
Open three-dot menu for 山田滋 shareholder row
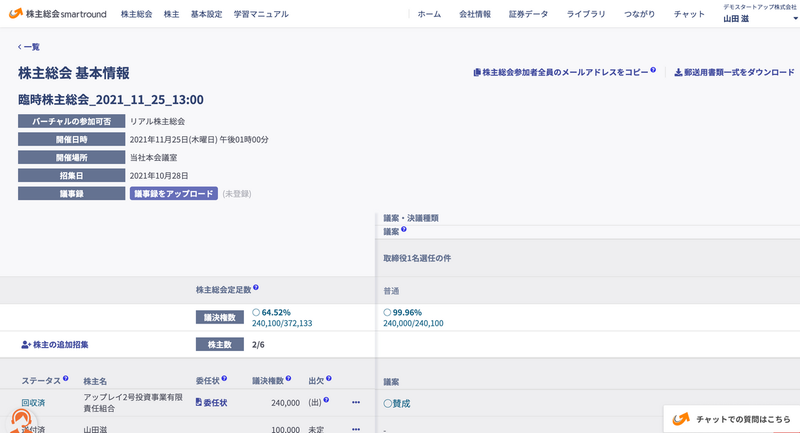[355, 428]
